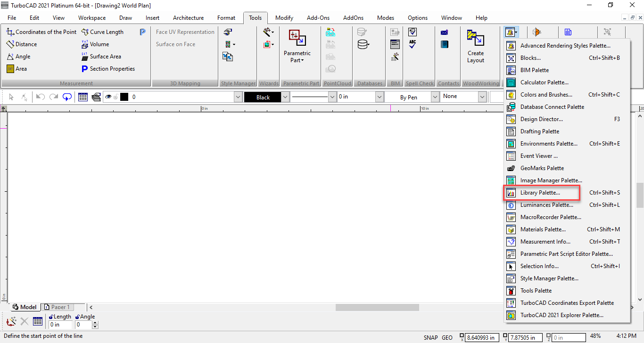This screenshot has width=644, height=343.
Task: Open Style Manager Palette entry
Action: pyautogui.click(x=566, y=278)
